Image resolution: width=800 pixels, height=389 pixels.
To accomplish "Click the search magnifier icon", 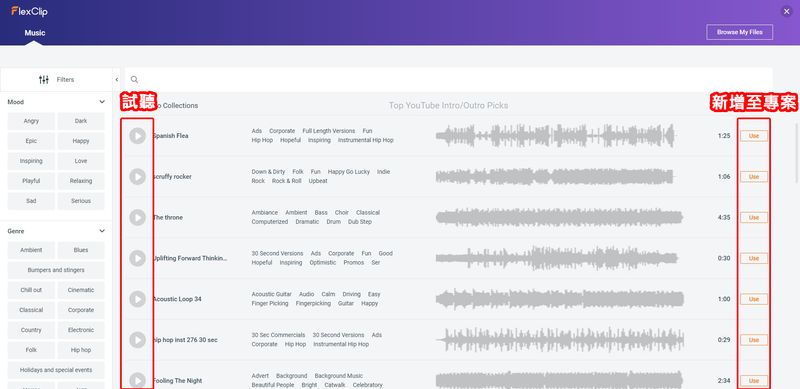I will click(x=134, y=80).
